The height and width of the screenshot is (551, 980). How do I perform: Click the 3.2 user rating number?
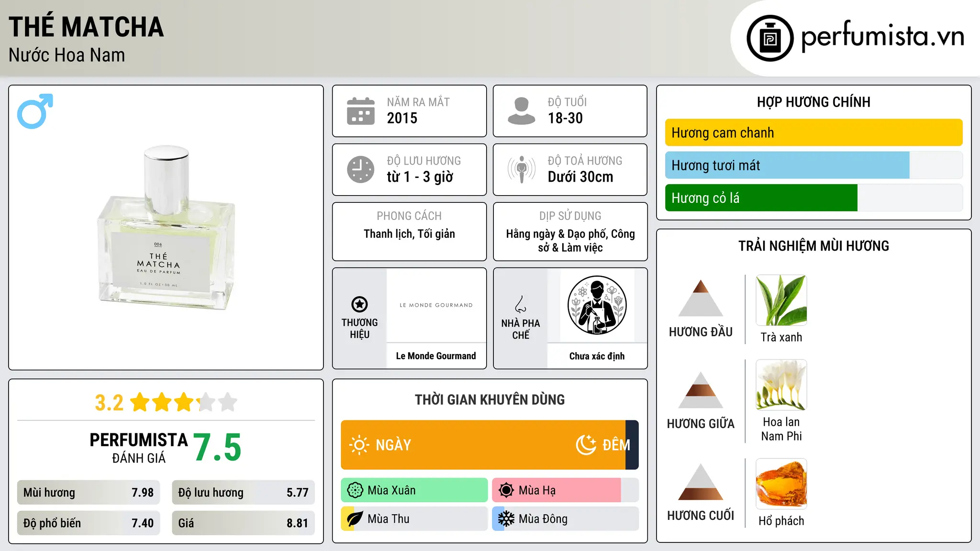(109, 403)
